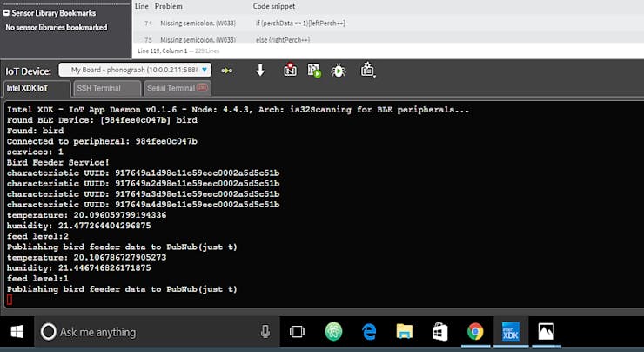Screen dimensions: 644x352
Task: Click the run app icon with the green play badge
Action: 314,70
